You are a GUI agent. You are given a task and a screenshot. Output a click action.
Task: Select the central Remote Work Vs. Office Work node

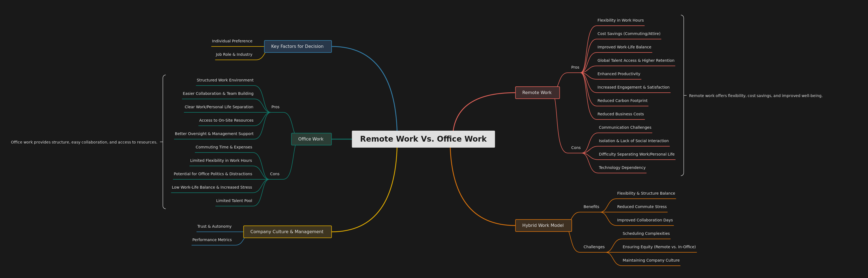pos(423,139)
